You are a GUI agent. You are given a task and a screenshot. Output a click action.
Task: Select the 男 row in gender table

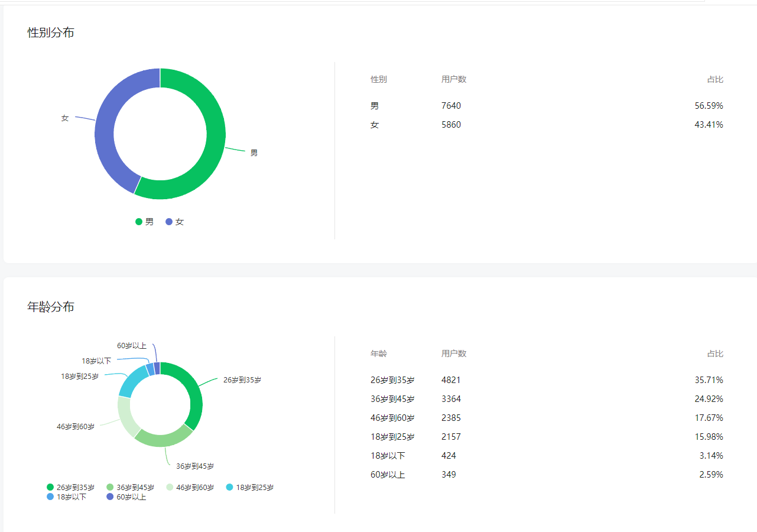(547, 106)
